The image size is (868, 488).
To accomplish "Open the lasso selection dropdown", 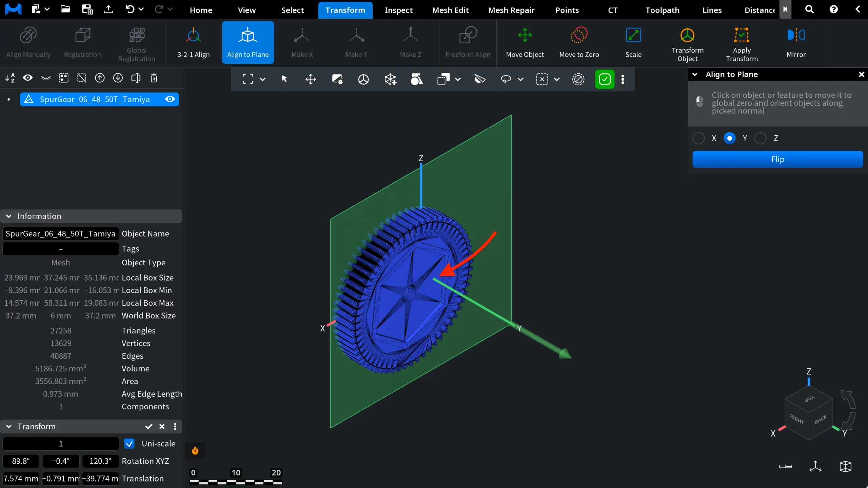I will (x=521, y=79).
